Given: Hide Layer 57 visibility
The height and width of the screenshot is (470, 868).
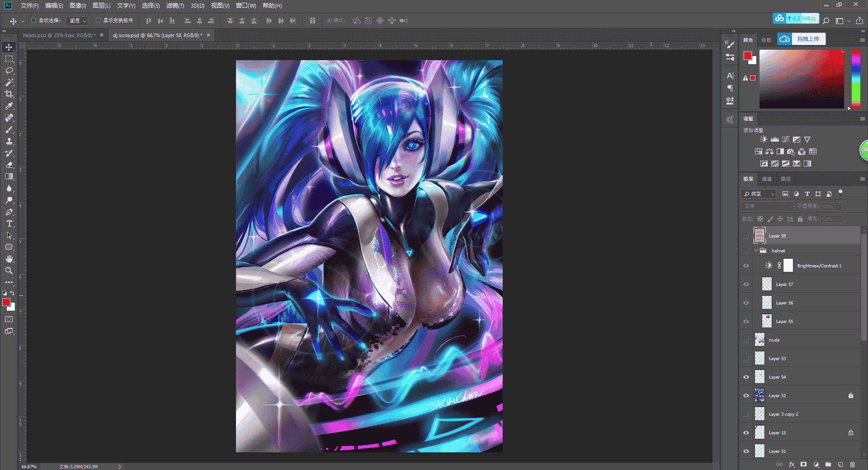Looking at the screenshot, I should coord(746,284).
